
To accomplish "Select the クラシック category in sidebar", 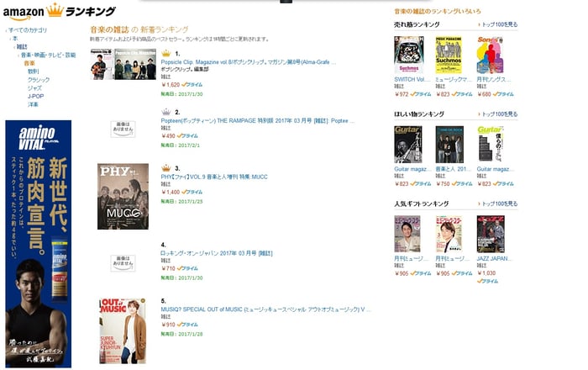I will 39,80.
